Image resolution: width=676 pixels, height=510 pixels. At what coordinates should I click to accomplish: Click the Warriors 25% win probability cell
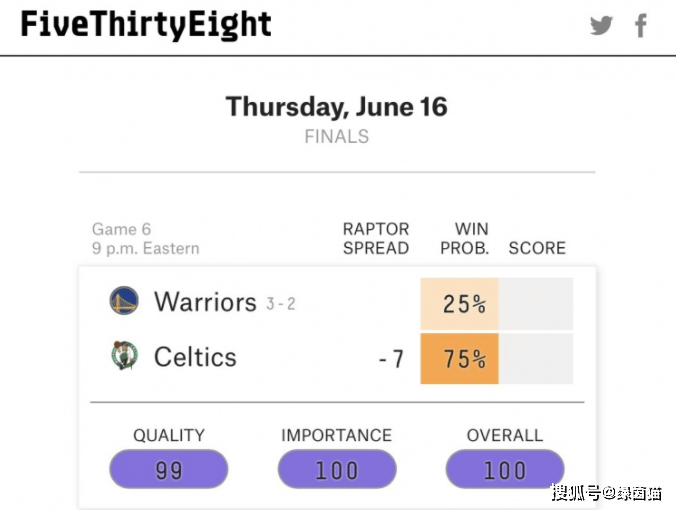460,304
